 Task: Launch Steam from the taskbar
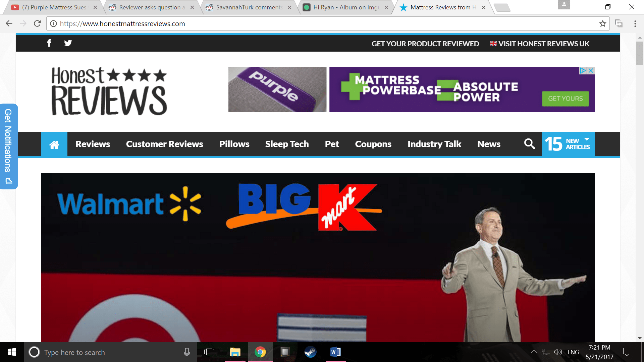[x=310, y=352]
